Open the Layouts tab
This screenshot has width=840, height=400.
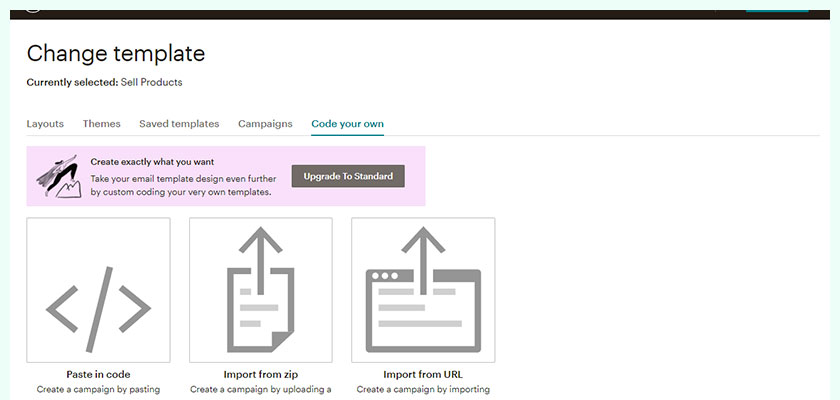point(45,124)
